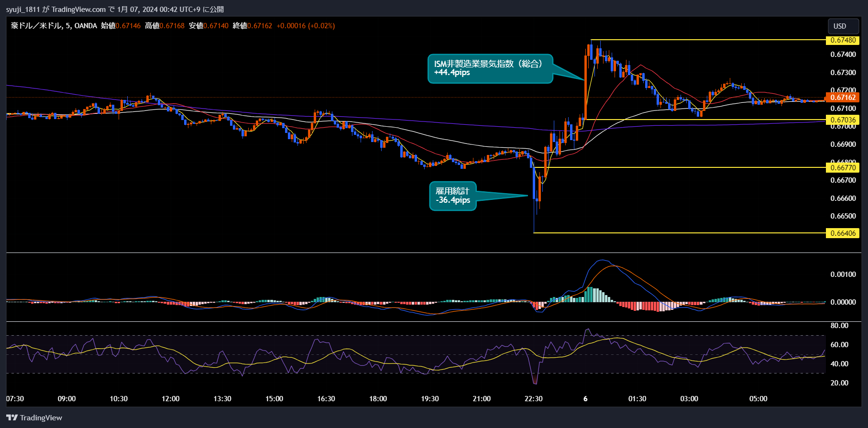Select the 0.67036 yellow price label

pos(843,120)
